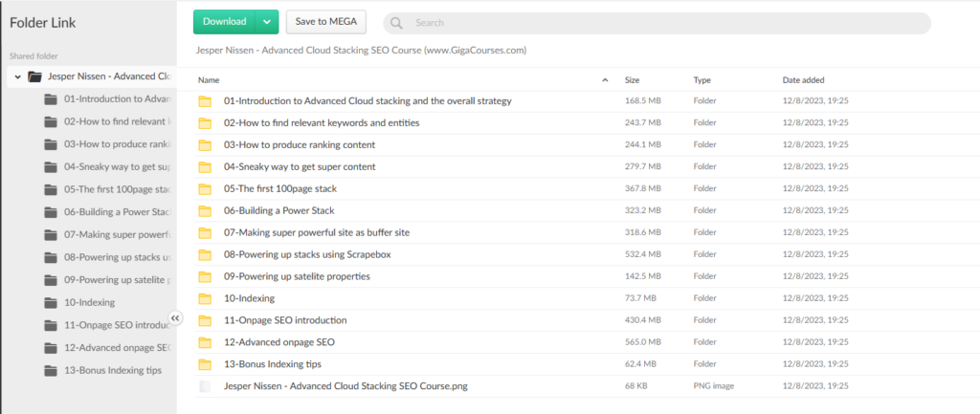Click the PNG image type cell
This screenshot has width=980, height=414.
(x=714, y=386)
